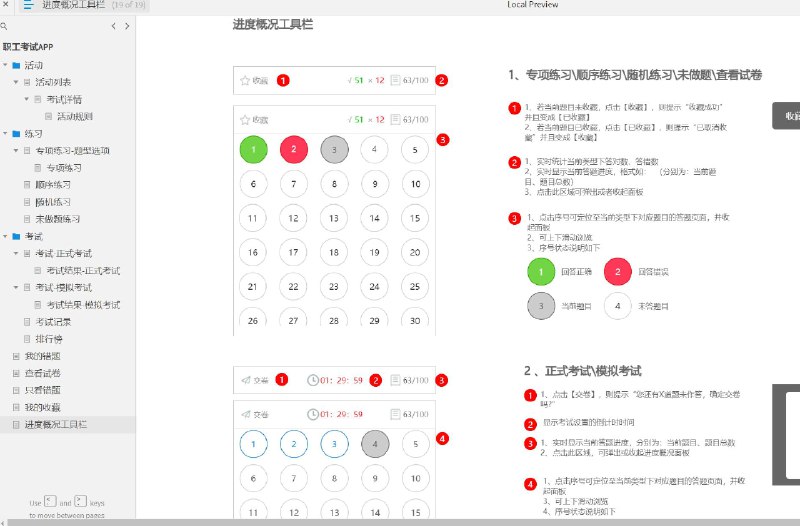This screenshot has height=526, width=800.
Task: Open the 未做题练习 page in the sitemap
Action: click(58, 219)
